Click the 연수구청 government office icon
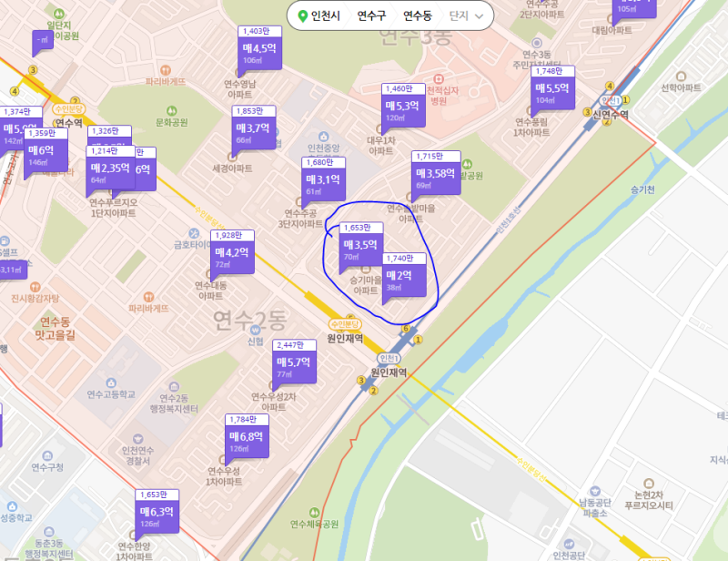 tap(47, 455)
